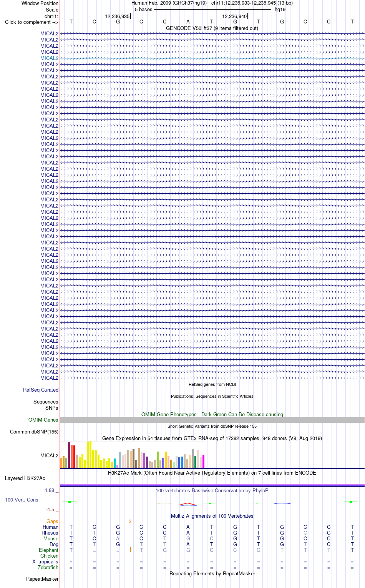Open the H3K27Ac Mark ENCODE track title
Viewport: 365px width, 588px height.
click(x=212, y=473)
